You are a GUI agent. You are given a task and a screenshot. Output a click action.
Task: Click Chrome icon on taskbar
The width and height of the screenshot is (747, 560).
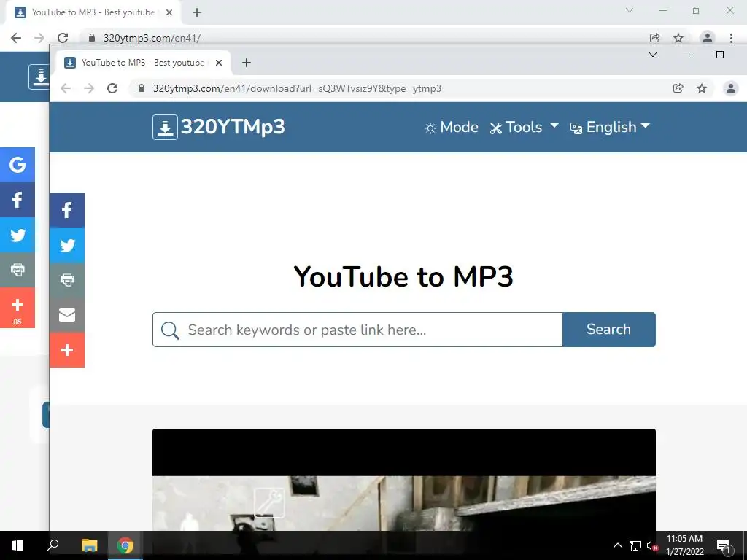125,545
